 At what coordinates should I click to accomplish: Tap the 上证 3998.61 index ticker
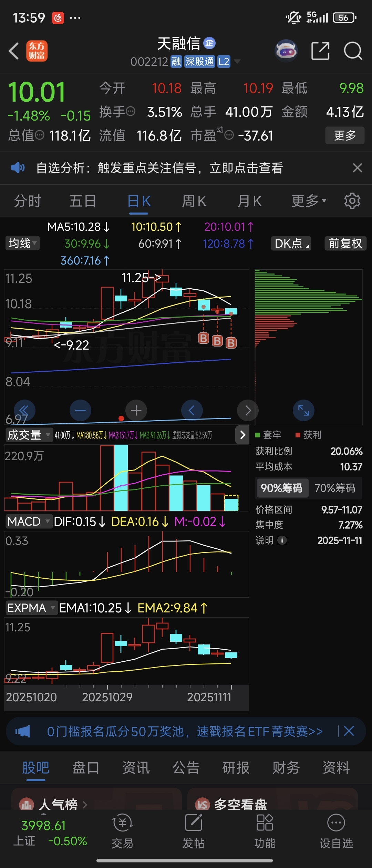tap(50, 833)
